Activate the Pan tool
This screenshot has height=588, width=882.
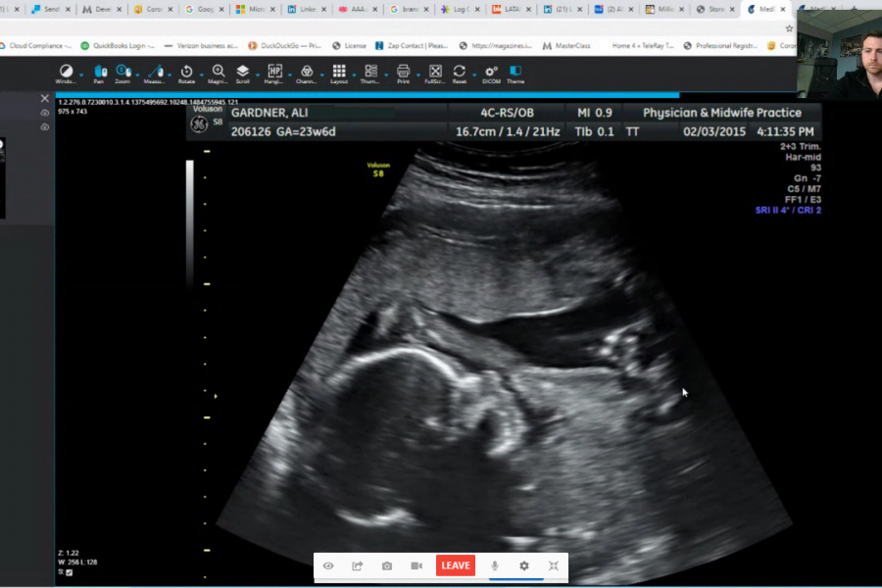click(x=98, y=73)
